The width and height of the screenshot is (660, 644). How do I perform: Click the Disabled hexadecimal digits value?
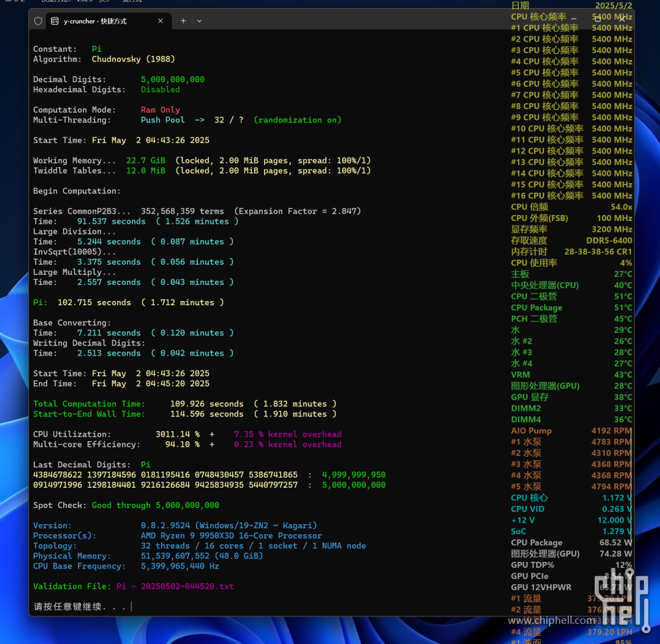click(160, 89)
